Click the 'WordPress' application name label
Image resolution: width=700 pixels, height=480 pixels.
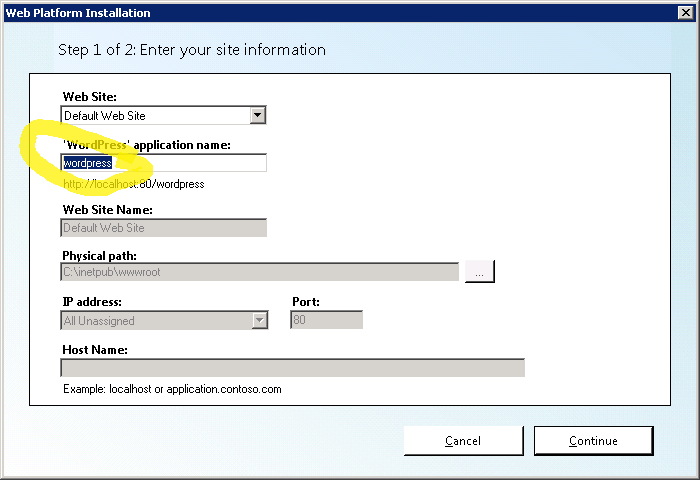click(147, 145)
